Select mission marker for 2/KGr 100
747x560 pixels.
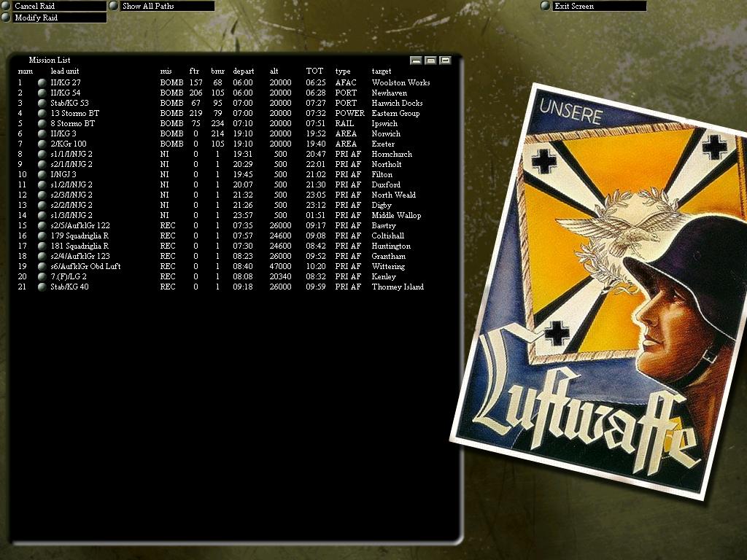pos(42,144)
